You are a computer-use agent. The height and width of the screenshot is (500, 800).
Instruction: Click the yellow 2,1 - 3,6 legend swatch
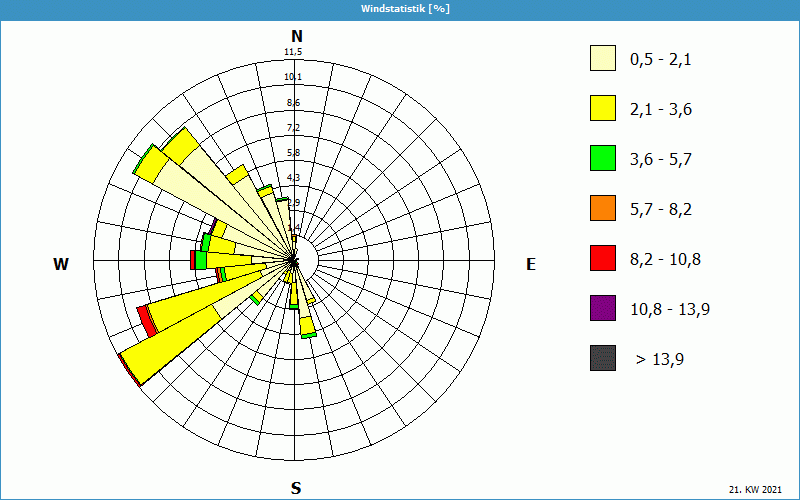point(603,108)
